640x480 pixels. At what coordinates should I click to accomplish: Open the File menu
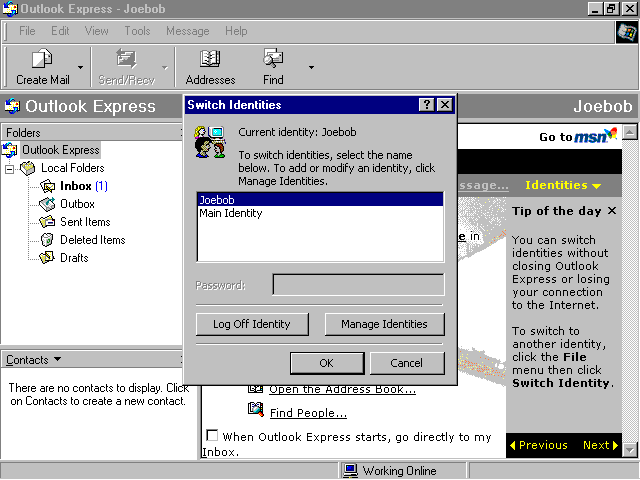[x=27, y=31]
